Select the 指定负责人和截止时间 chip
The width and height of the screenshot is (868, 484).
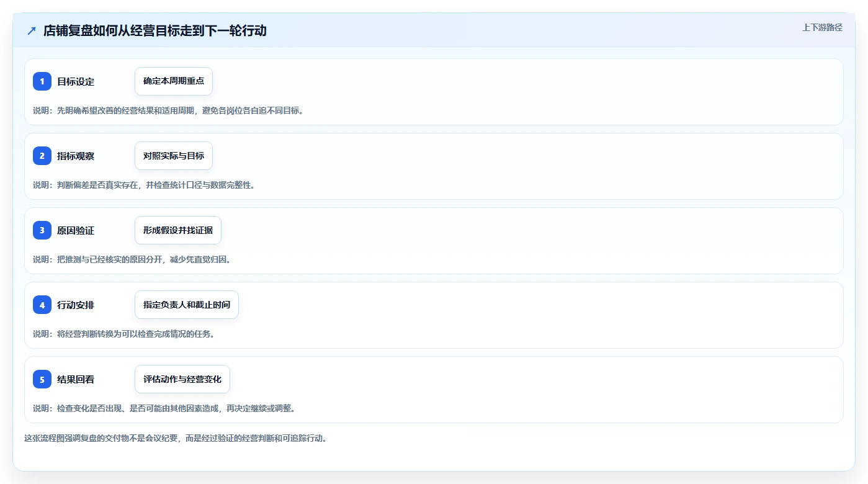[187, 305]
